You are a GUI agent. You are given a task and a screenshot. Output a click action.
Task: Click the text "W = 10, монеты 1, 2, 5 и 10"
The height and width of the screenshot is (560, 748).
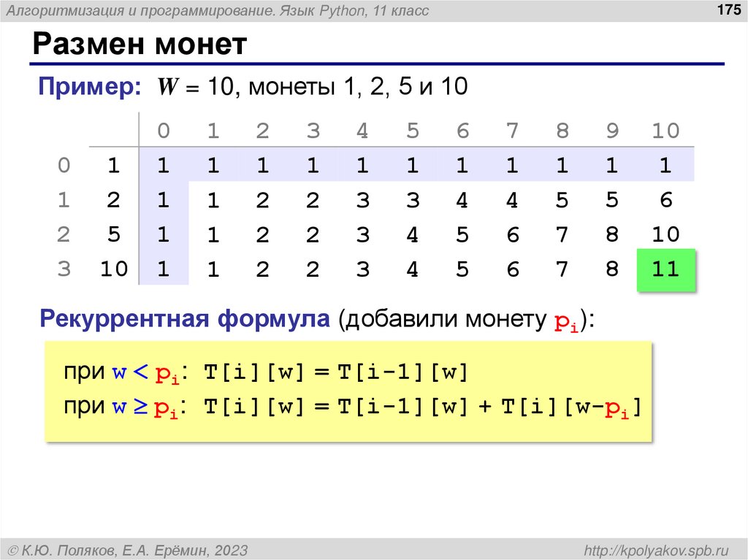tap(313, 86)
